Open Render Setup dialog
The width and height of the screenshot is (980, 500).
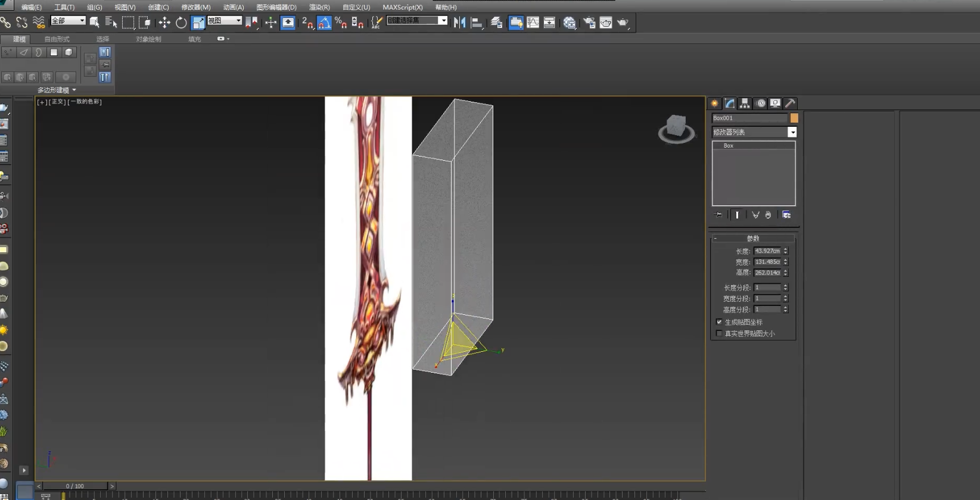[x=589, y=23]
